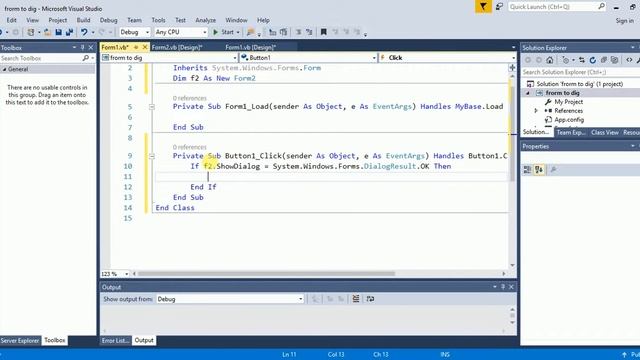Switch to Form1.vb [Design] tab

click(x=251, y=47)
